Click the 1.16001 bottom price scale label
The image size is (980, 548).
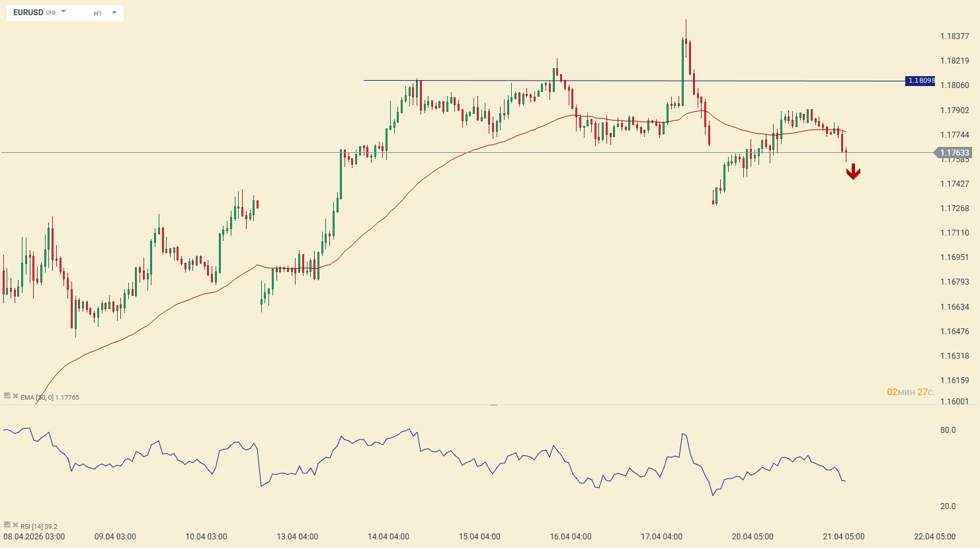954,402
